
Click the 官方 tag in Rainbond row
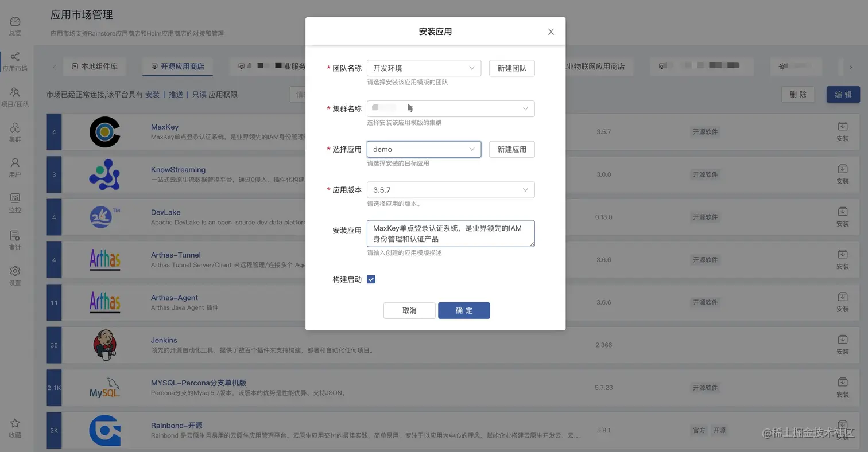tap(699, 430)
